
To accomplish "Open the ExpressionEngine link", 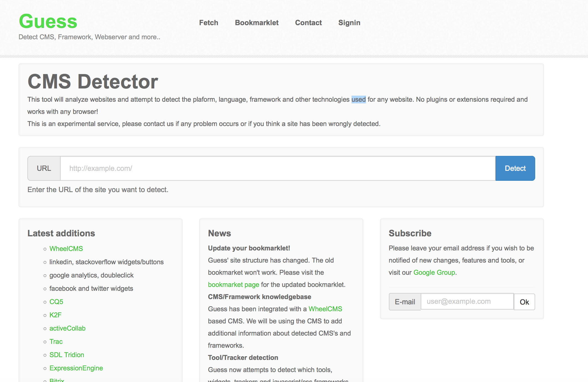I will point(76,368).
